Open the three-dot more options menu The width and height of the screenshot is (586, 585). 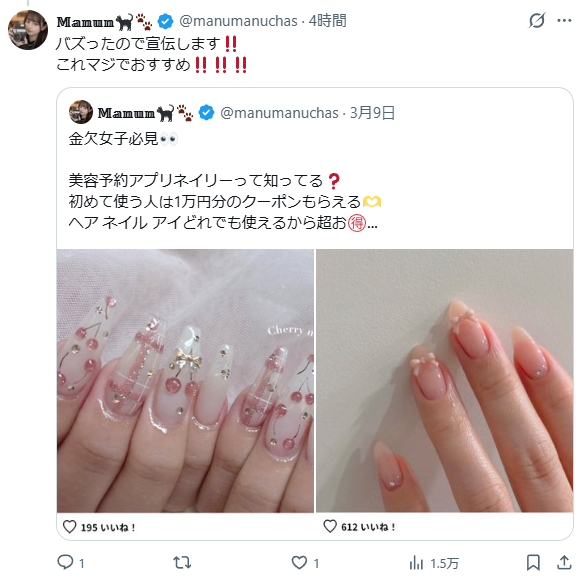(x=564, y=21)
